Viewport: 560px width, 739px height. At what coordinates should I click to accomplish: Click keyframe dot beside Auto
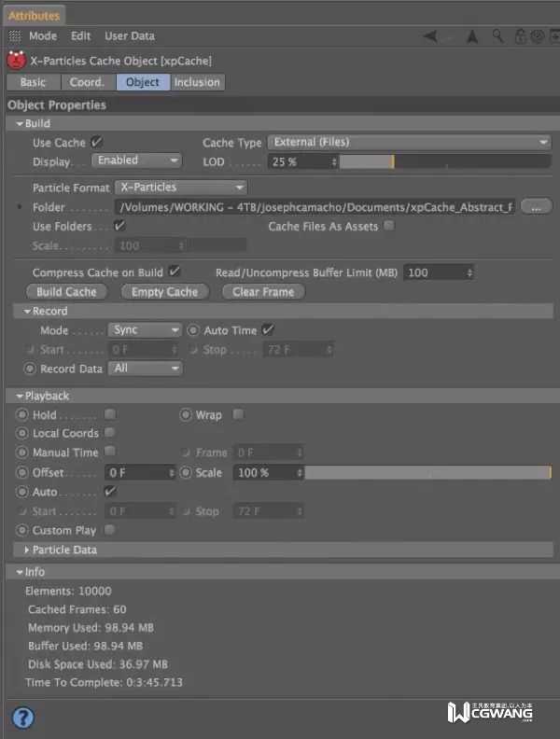pyautogui.click(x=21, y=492)
